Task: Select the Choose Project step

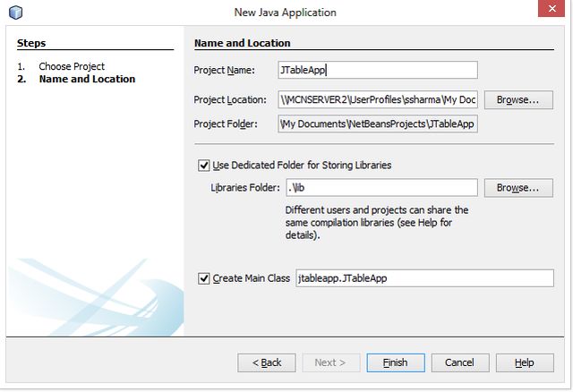Action: [x=72, y=66]
